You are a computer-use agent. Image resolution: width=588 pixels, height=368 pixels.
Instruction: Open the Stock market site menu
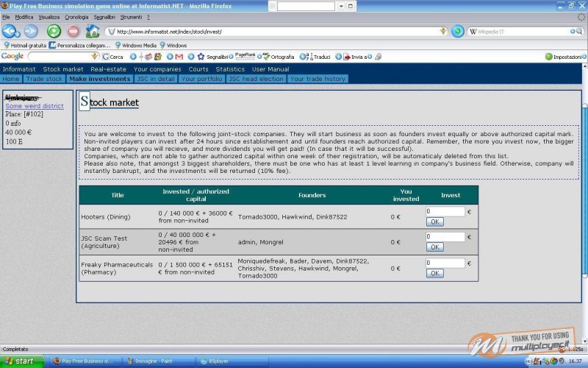(x=63, y=69)
